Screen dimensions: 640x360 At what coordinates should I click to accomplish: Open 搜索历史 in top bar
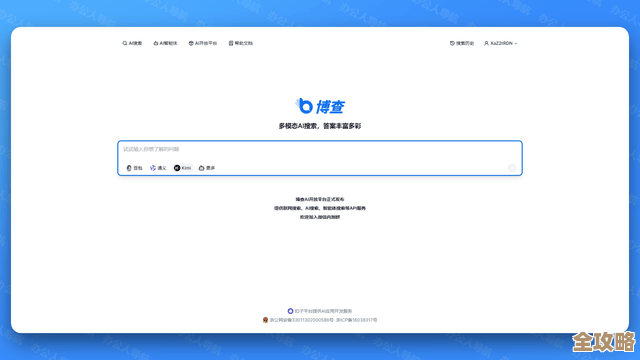pyautogui.click(x=462, y=43)
